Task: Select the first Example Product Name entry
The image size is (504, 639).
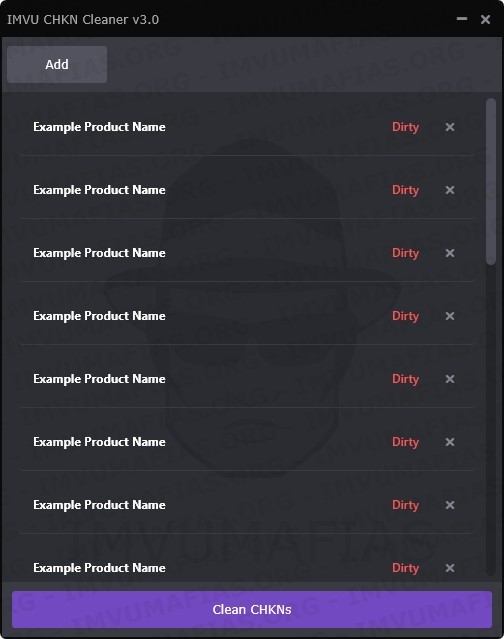Action: point(99,127)
